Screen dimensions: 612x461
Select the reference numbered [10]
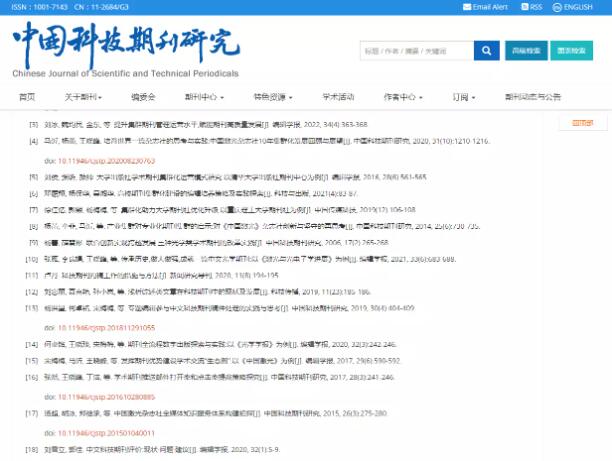tap(240, 259)
